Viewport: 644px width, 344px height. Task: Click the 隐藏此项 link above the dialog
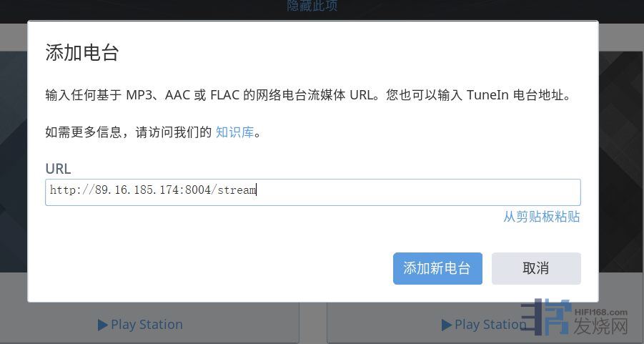pos(312,6)
